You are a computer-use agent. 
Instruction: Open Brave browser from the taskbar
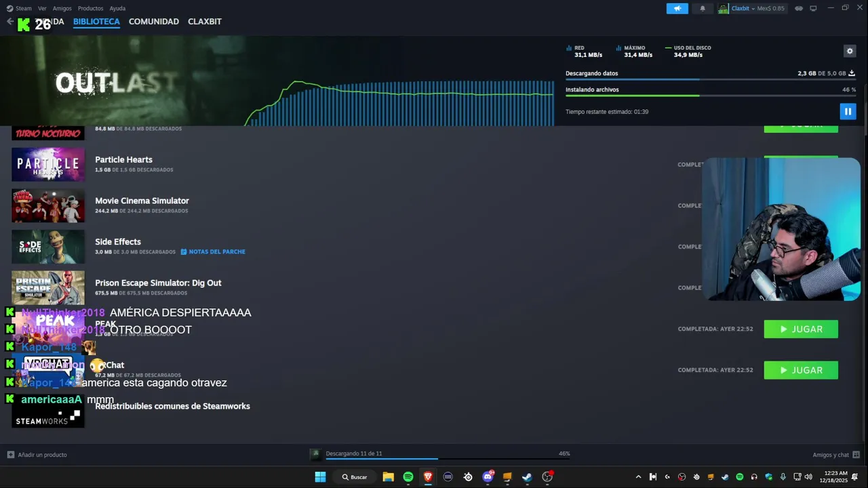click(x=428, y=477)
